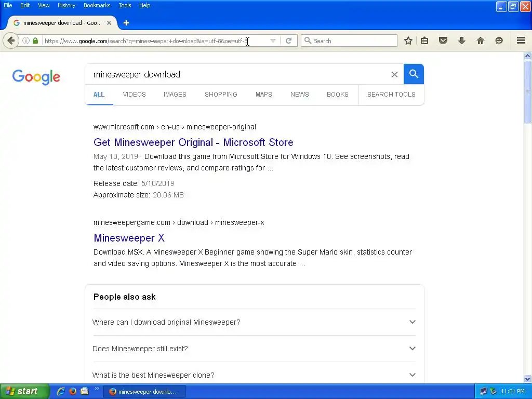This screenshot has width=532, height=399.
Task: Show bookmarks list icon in toolbar
Action: click(424, 41)
